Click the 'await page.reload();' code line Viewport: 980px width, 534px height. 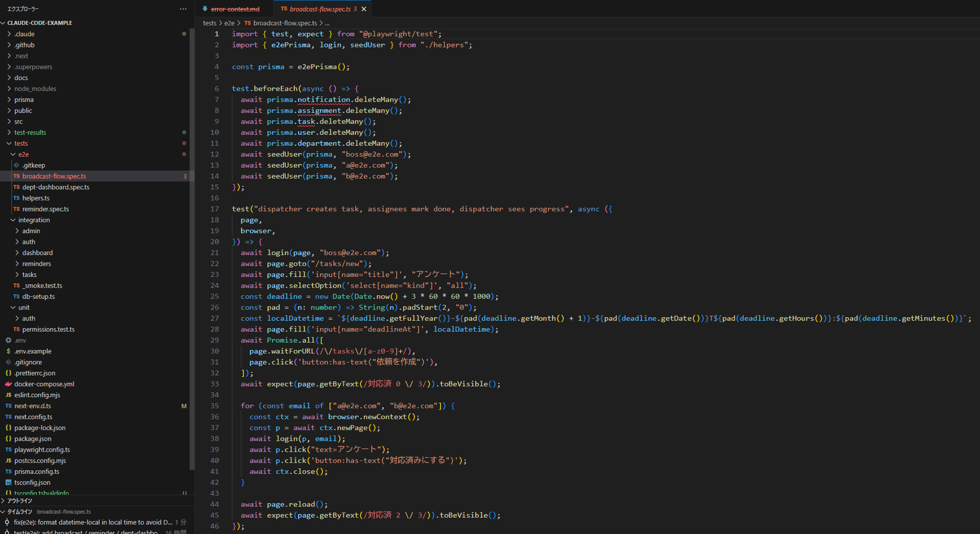coord(284,504)
